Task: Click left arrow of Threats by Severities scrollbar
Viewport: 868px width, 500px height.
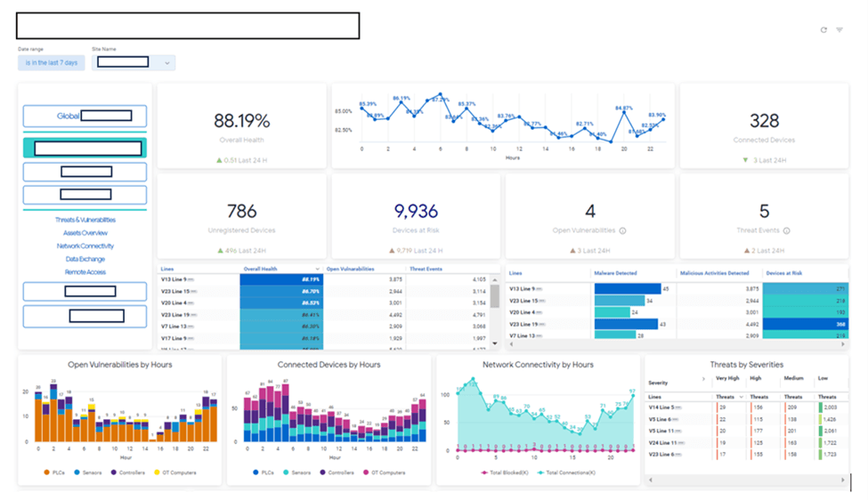Action: click(651, 480)
